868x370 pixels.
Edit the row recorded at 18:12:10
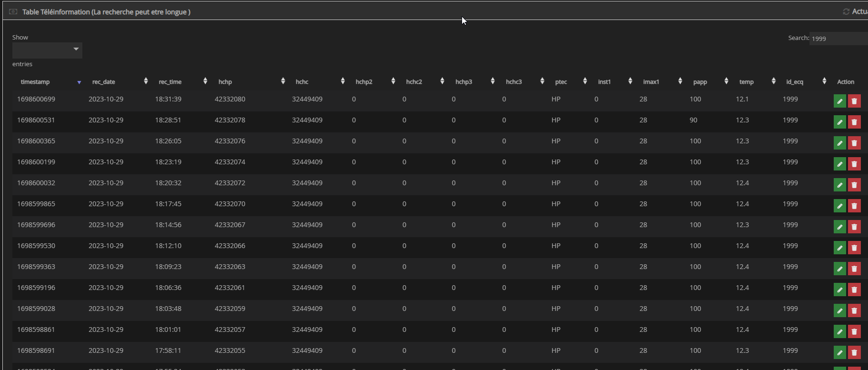(x=840, y=248)
